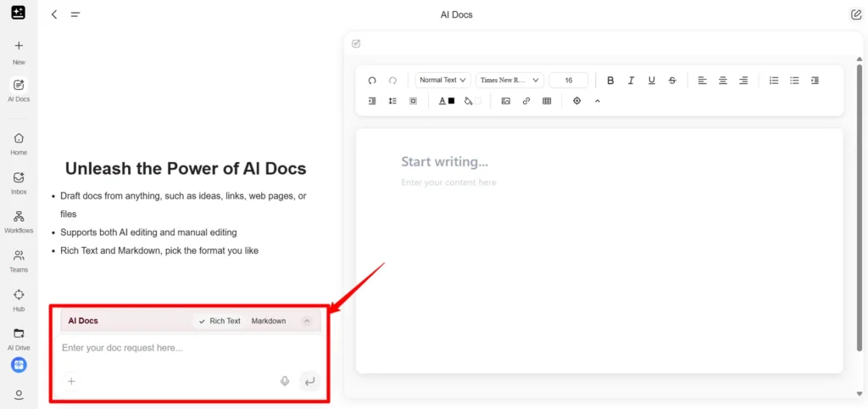Click the app logo in the sidebar
This screenshot has width=868, height=409.
[x=19, y=13]
